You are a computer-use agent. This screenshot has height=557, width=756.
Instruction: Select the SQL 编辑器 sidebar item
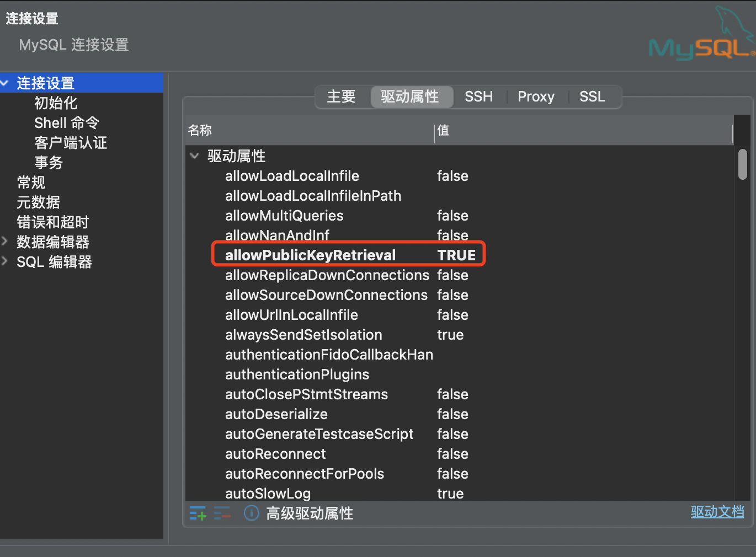pos(54,262)
